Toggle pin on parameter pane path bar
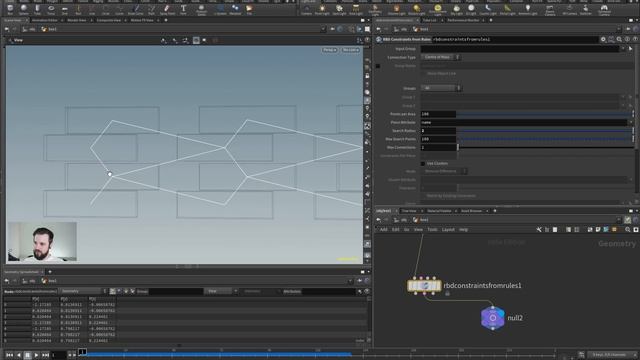Viewport: 640px width, 360px height. [628, 29]
